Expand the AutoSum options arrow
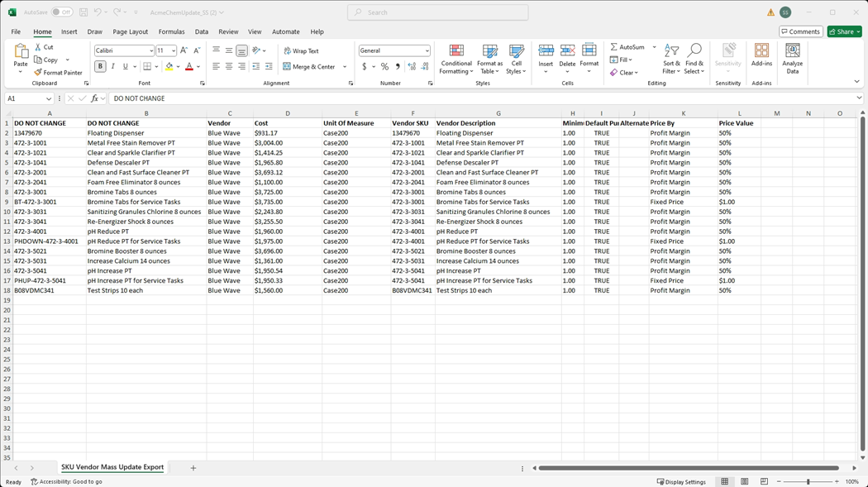This screenshot has height=487, width=868. (655, 47)
